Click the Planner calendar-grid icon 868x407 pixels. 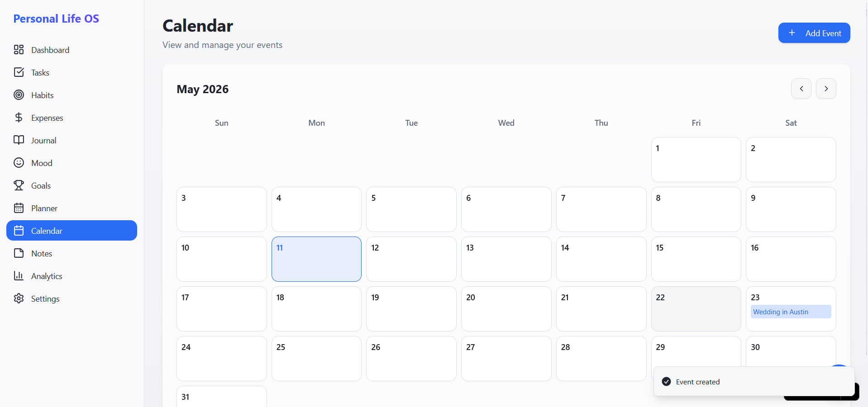(19, 208)
